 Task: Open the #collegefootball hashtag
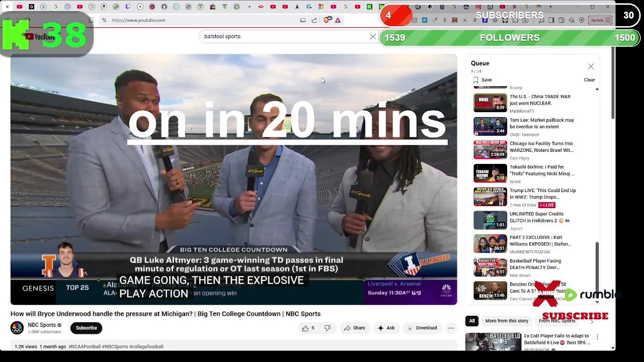click(x=146, y=347)
